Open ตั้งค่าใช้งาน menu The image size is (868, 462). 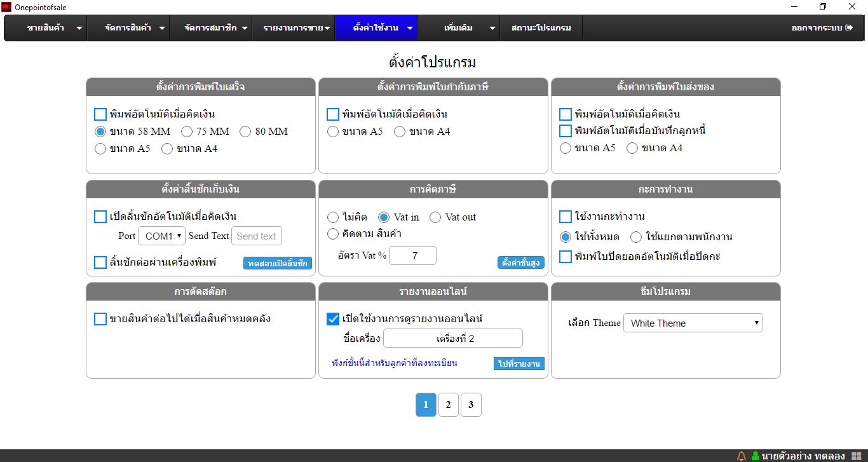(x=376, y=28)
